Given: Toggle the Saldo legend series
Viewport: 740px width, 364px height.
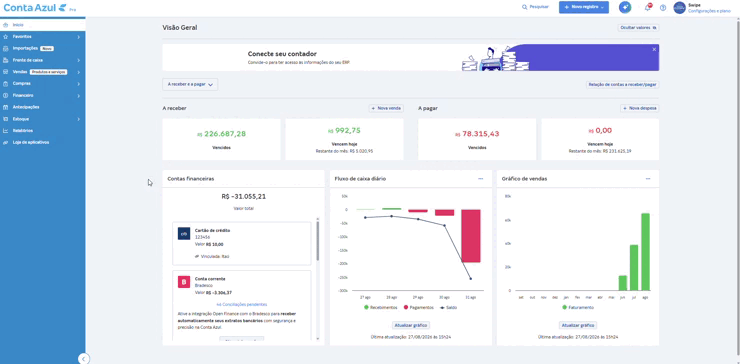Looking at the screenshot, I should click(448, 307).
